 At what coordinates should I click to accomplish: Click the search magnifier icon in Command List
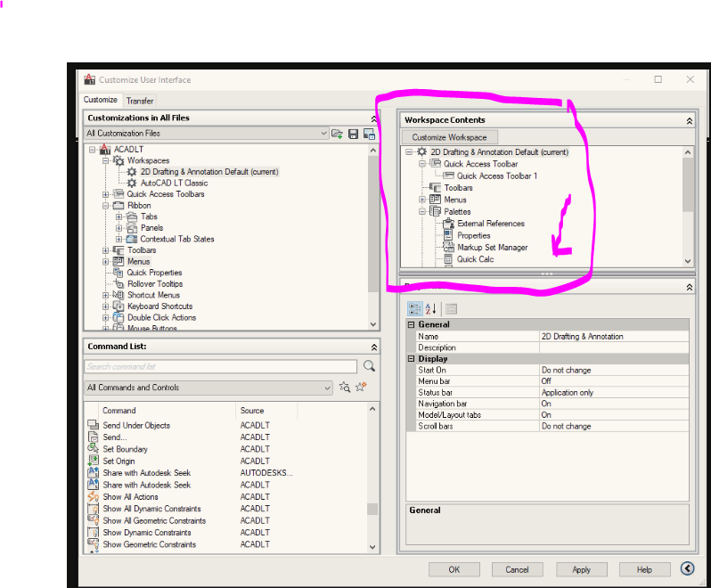369,366
